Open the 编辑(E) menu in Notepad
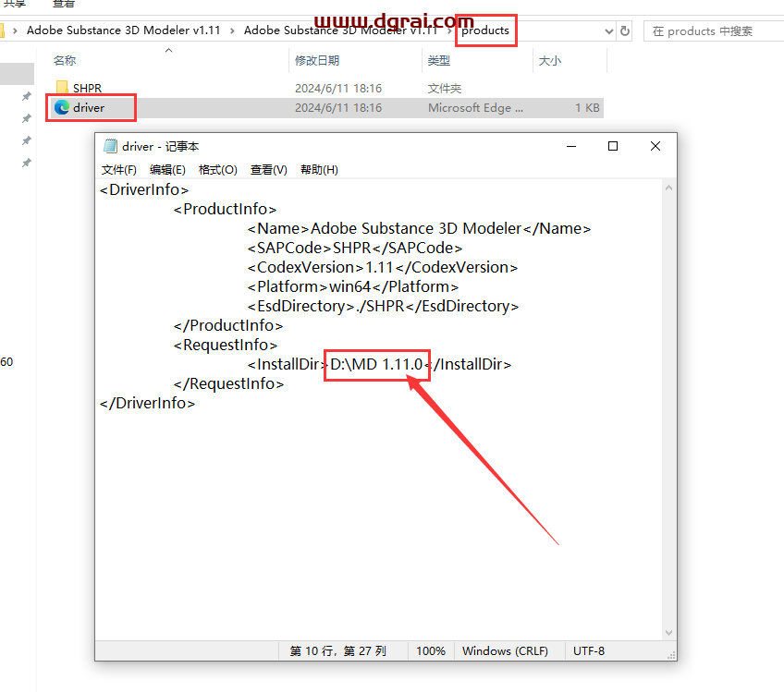Viewport: 784px width, 692px height. click(x=167, y=170)
